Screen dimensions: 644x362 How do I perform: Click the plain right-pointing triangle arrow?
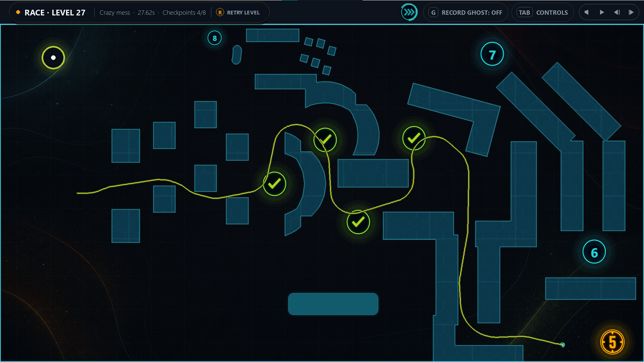tap(602, 12)
